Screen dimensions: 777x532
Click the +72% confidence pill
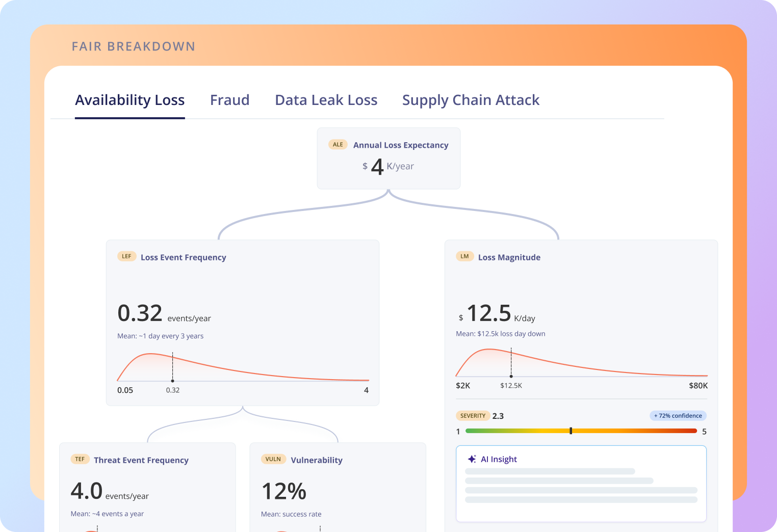[678, 416]
